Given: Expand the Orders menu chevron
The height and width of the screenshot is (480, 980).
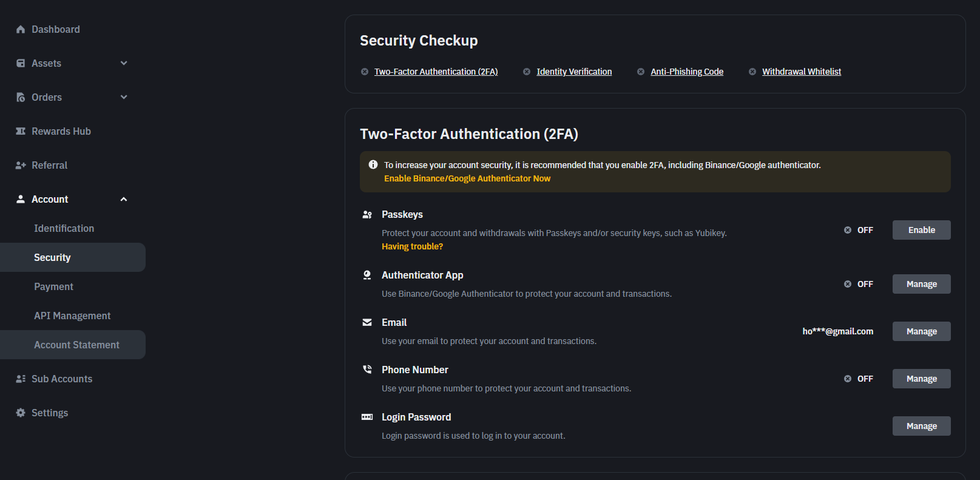Looking at the screenshot, I should pos(124,97).
